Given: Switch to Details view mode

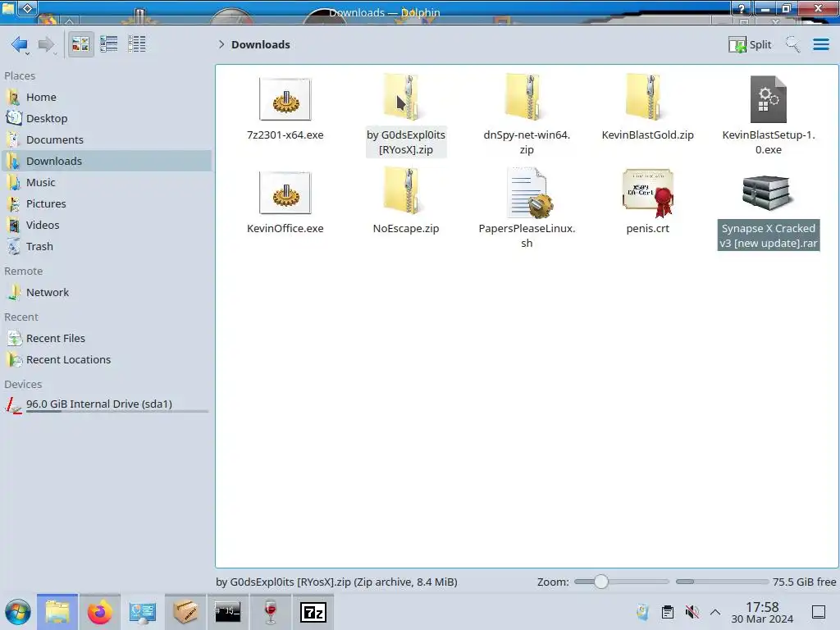Looking at the screenshot, I should pos(137,44).
